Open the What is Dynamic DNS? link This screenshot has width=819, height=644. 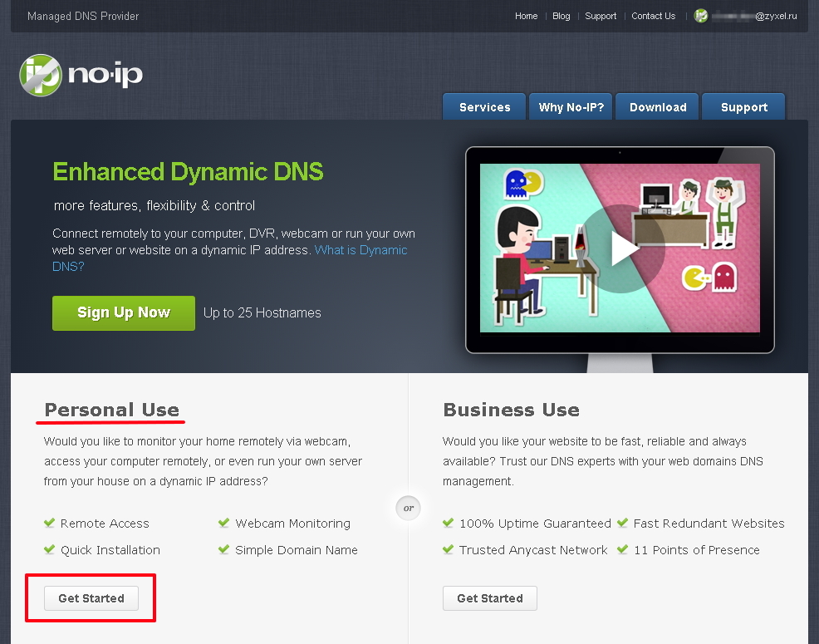(360, 250)
